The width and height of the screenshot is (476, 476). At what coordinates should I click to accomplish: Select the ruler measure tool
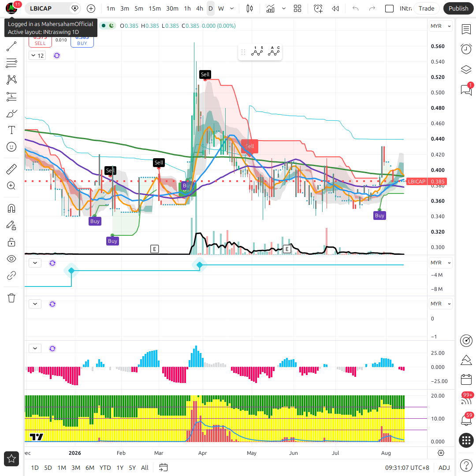[11, 169]
